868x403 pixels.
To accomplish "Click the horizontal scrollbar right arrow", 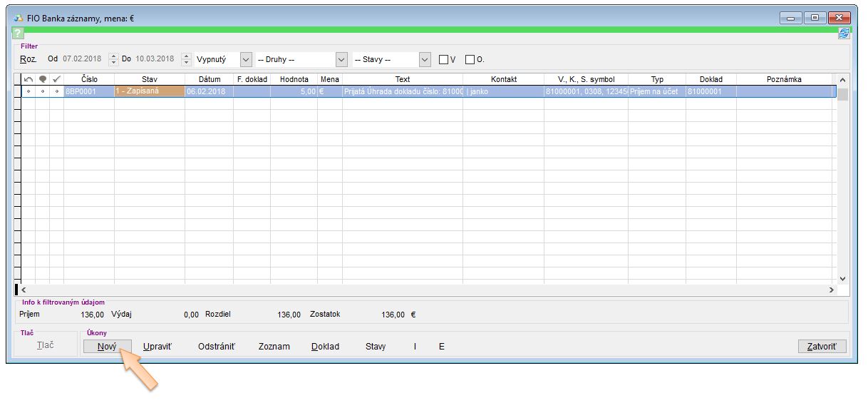I will [831, 290].
